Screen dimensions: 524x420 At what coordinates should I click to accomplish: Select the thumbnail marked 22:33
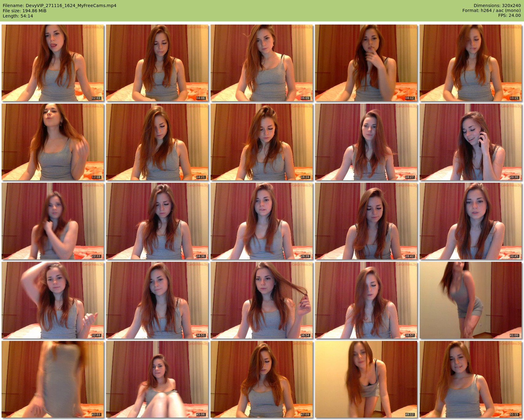(x=53, y=221)
